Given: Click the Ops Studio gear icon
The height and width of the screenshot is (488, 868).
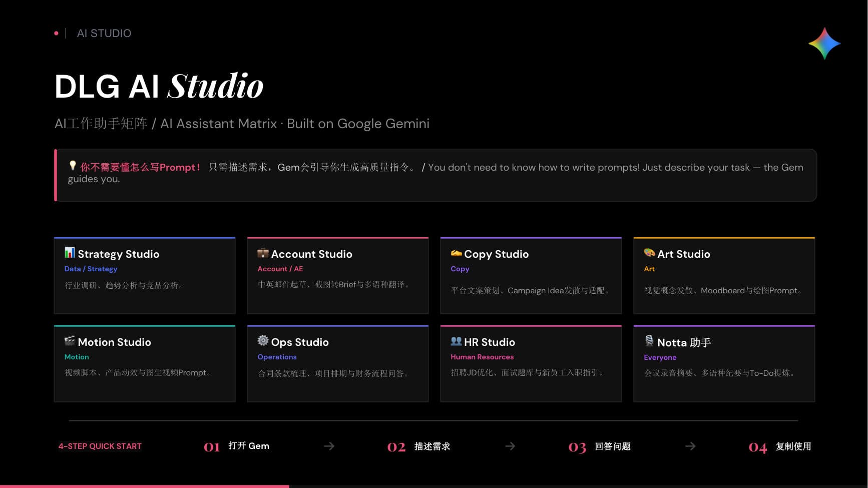Looking at the screenshot, I should tap(263, 341).
